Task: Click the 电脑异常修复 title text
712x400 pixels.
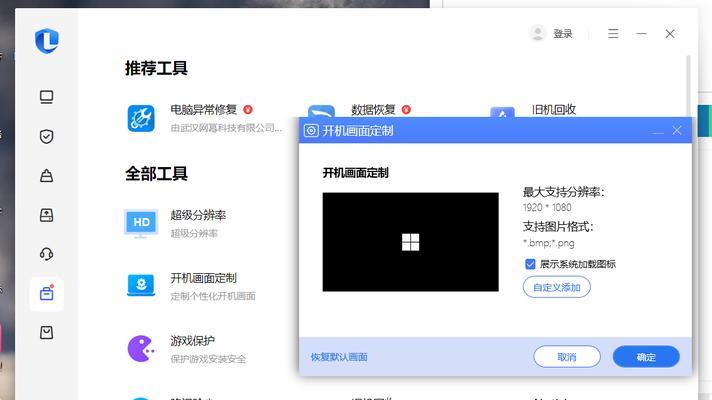Action: point(203,109)
